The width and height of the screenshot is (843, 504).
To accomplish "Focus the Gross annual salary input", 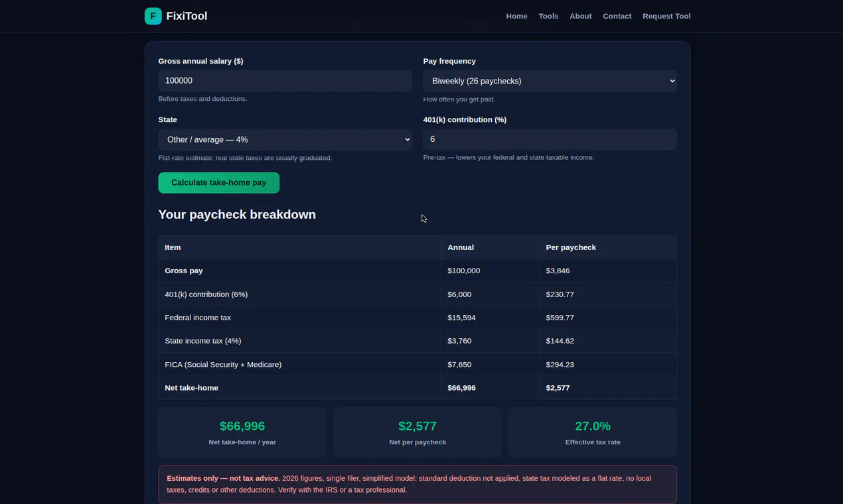I will pyautogui.click(x=285, y=81).
